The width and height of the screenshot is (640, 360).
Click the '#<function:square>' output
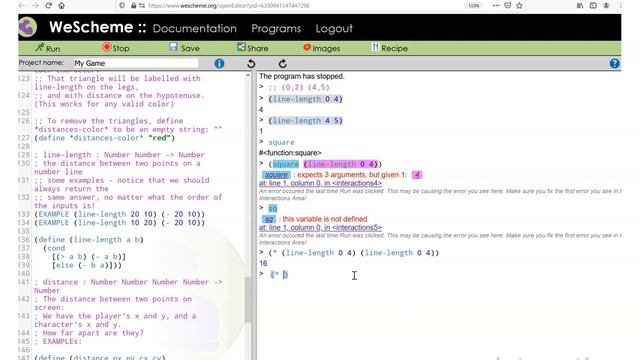pos(290,153)
